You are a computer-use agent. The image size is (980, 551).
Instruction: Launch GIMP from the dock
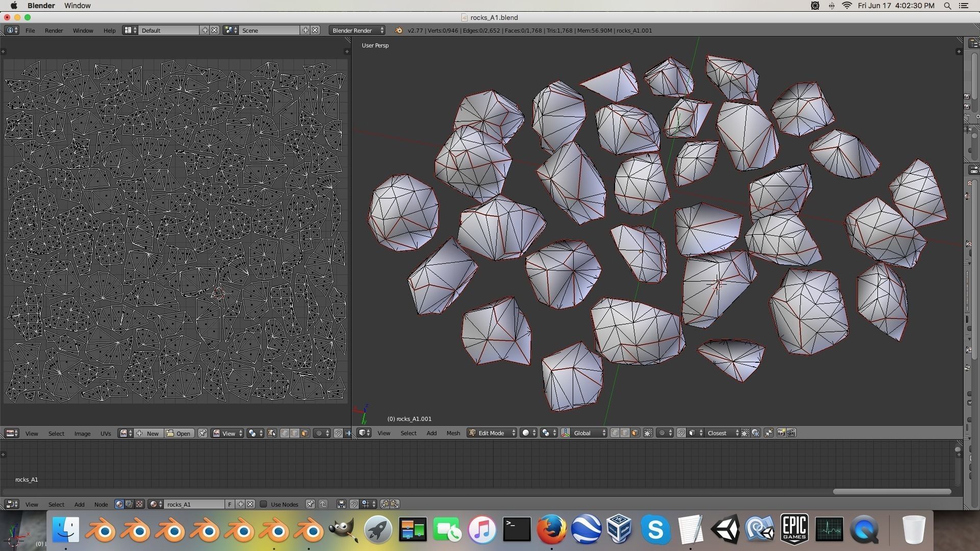pos(343,530)
